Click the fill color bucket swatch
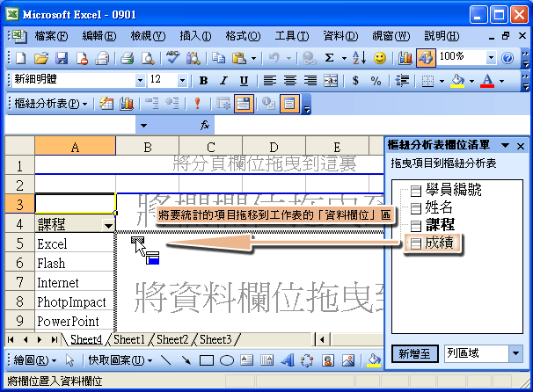 [x=457, y=81]
